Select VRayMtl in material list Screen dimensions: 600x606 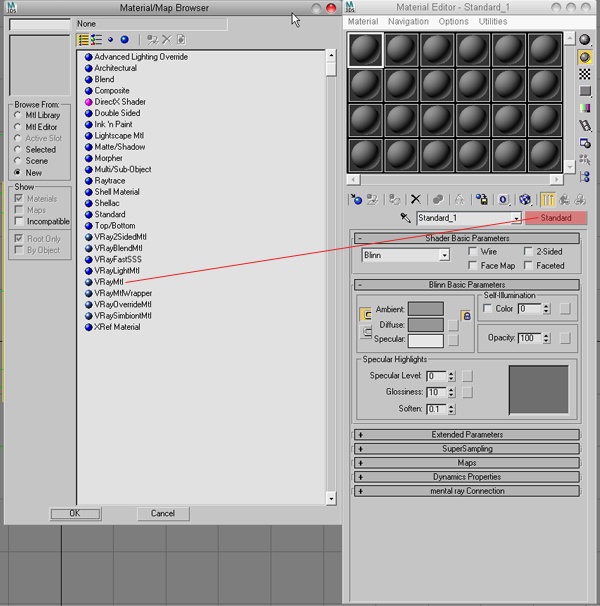(110, 283)
